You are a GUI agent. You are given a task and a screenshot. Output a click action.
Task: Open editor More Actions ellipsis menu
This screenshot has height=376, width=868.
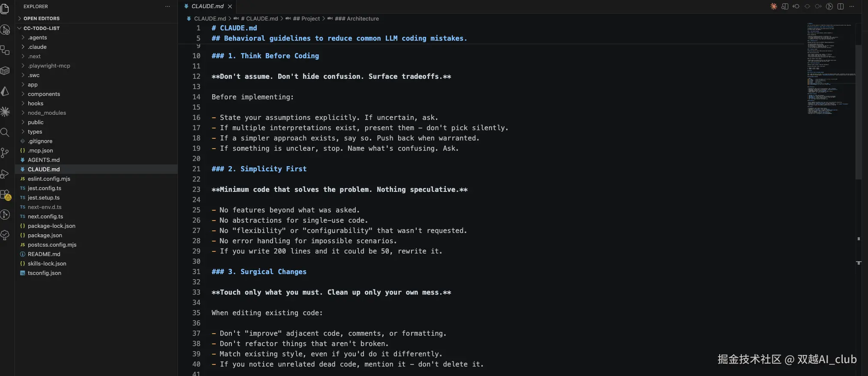click(852, 6)
